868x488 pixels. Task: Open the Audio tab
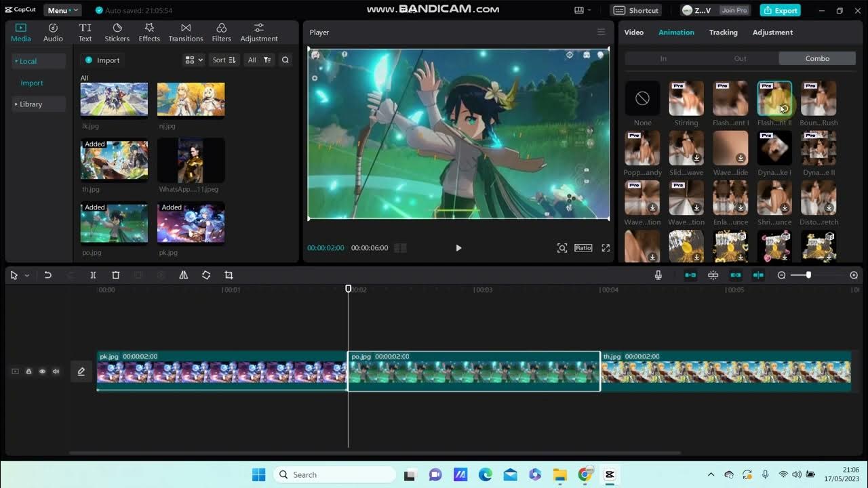click(x=53, y=33)
